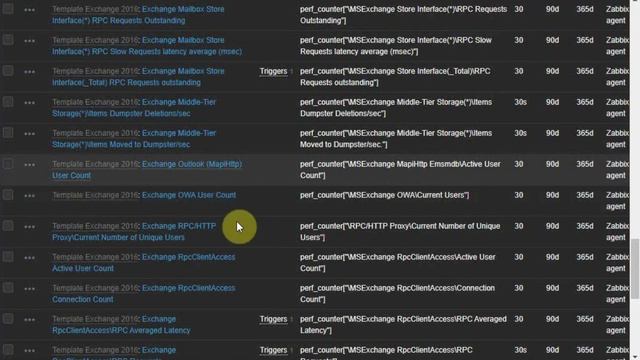This screenshot has height=360, width=640.
Task: Select key text Middle-Tier Storage(*)\Items Dumpster Deletions/sec
Action: pyautogui.click(x=396, y=108)
